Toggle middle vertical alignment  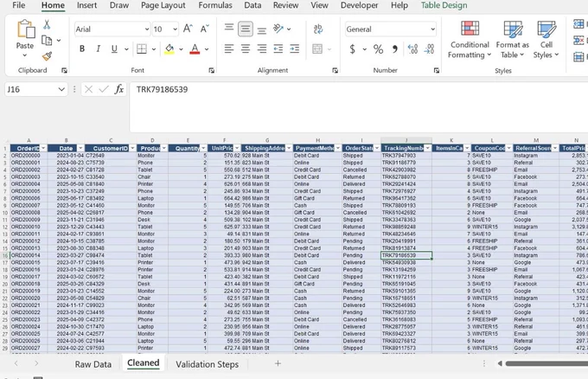click(246, 29)
